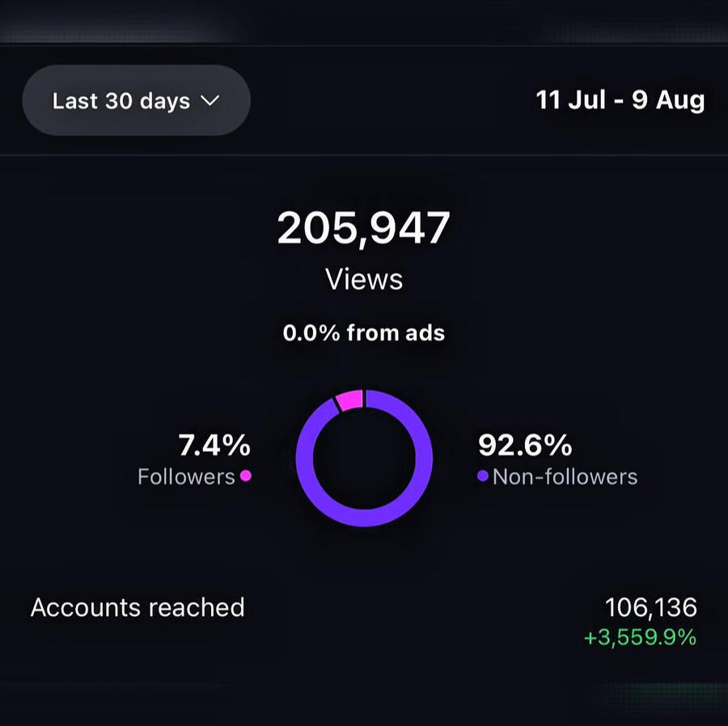Expand details for Accounts reached
The width and height of the screenshot is (728, 726).
click(138, 608)
